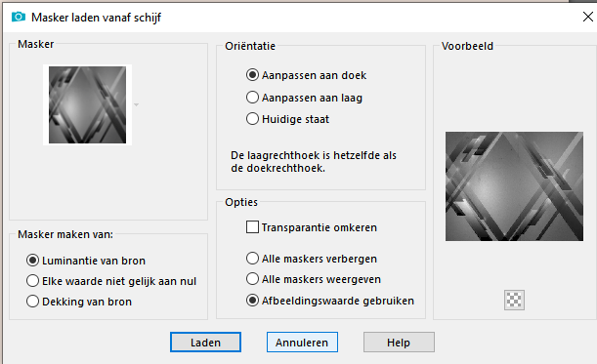
Task: Select Luminantie van bron radio button
Action: tap(86, 261)
